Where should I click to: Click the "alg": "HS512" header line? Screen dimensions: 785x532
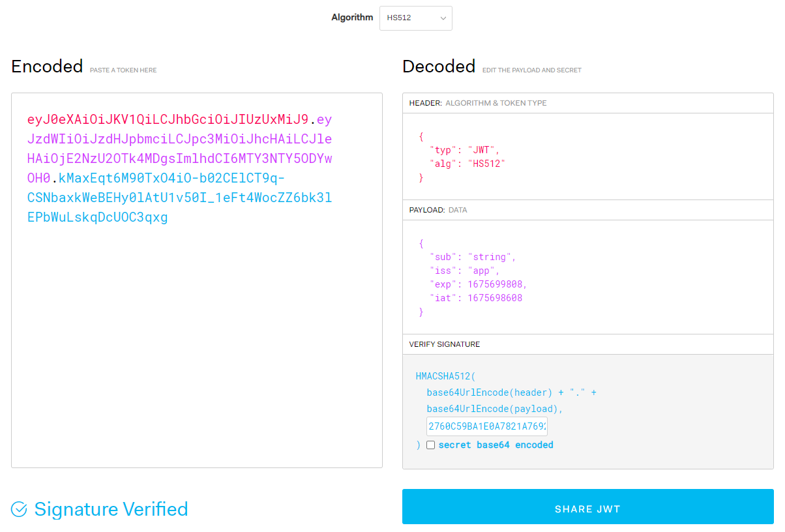tap(467, 164)
